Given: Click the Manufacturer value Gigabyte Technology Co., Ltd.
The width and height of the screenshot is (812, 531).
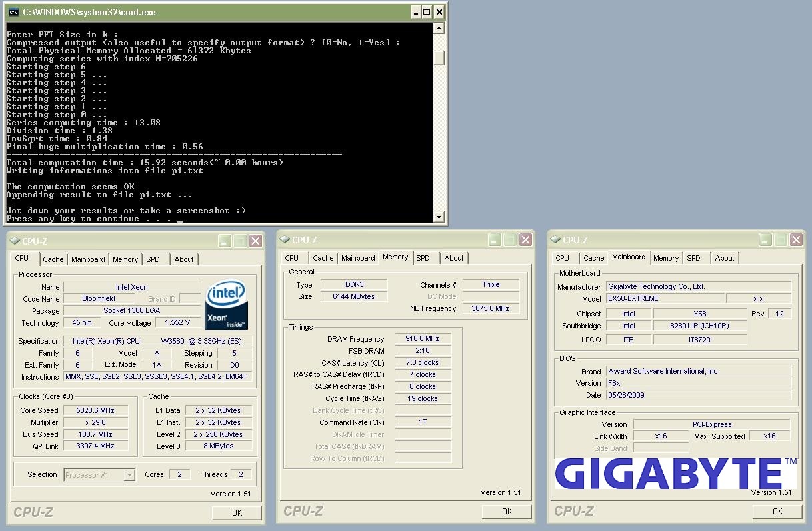Looking at the screenshot, I should (x=699, y=286).
